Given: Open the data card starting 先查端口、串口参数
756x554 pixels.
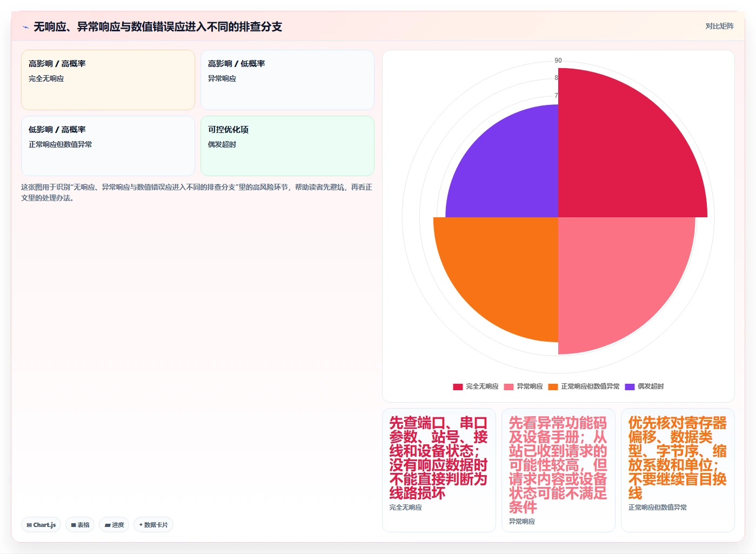Looking at the screenshot, I should (439, 470).
